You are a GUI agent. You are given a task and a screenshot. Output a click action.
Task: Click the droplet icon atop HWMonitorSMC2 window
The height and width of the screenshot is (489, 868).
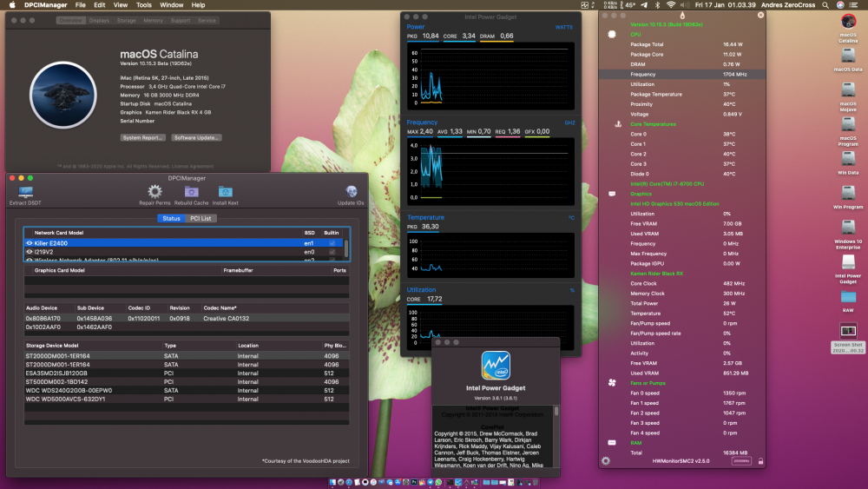click(682, 15)
